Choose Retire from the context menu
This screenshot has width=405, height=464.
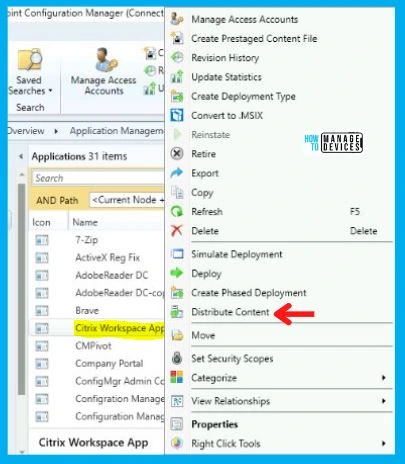click(203, 154)
